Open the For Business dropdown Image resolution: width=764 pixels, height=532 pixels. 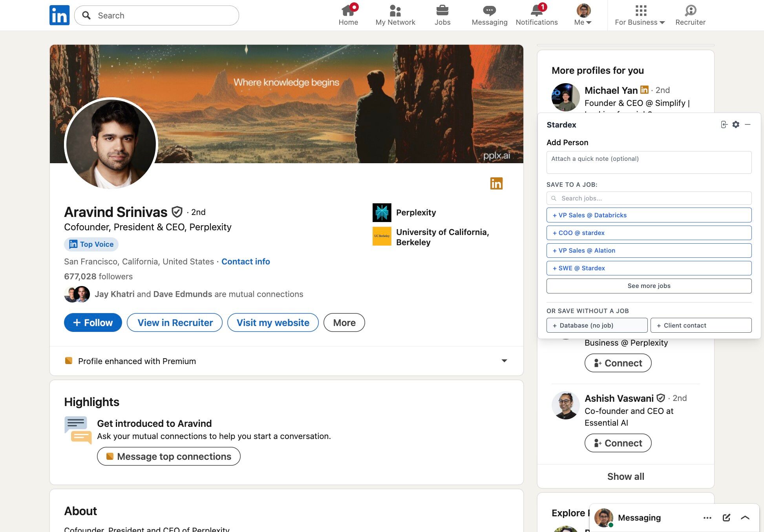[640, 15]
